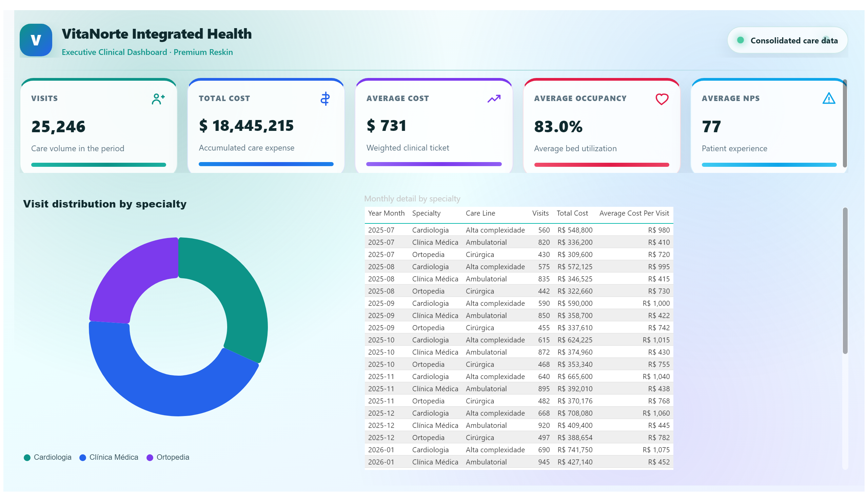Click the green status dot in header
The height and width of the screenshot is (495, 868).
pos(740,40)
